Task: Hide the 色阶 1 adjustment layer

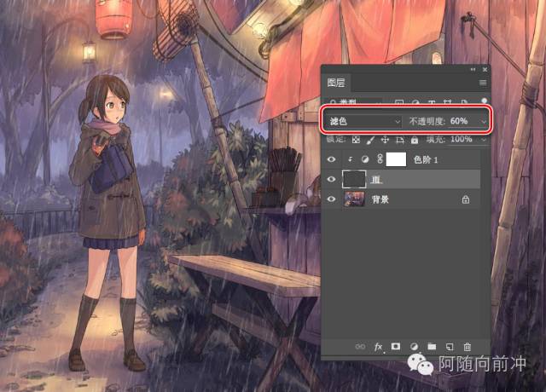Action: (333, 159)
